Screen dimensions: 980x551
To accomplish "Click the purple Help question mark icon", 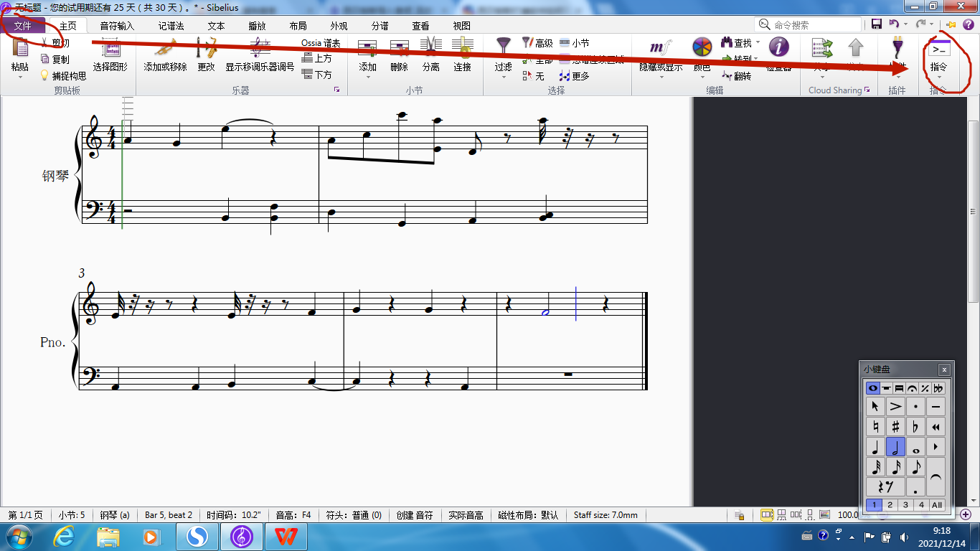I will coord(968,24).
